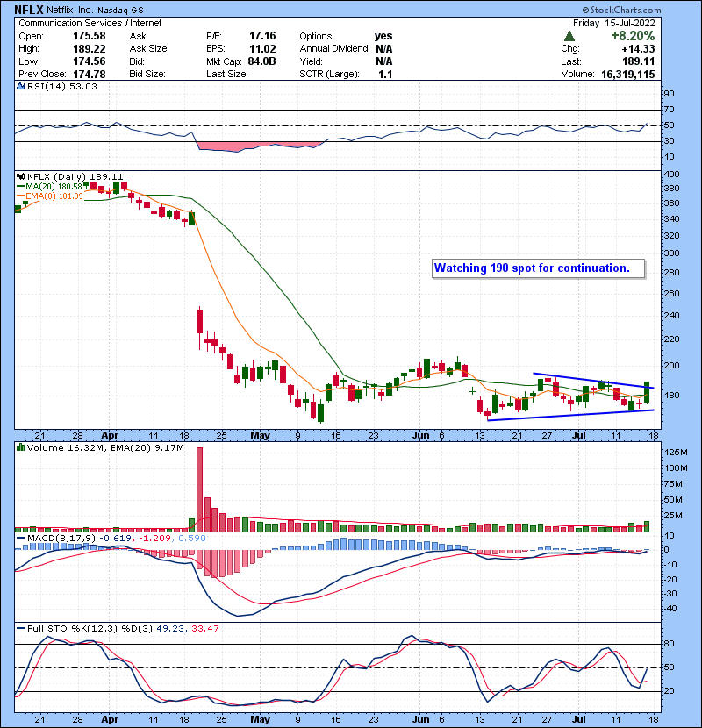
Task: Click the stochastic %D value 33.47
Action: (204, 629)
